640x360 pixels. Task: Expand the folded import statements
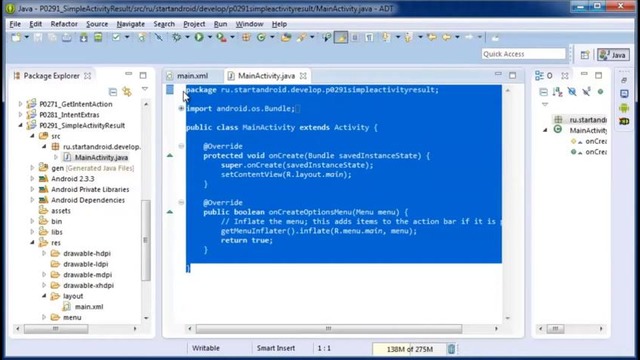(x=181, y=109)
